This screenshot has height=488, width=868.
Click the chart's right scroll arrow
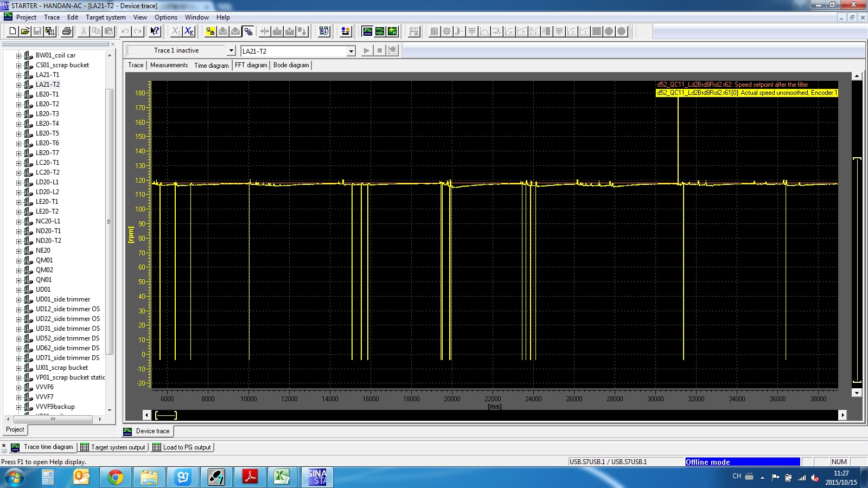click(843, 415)
